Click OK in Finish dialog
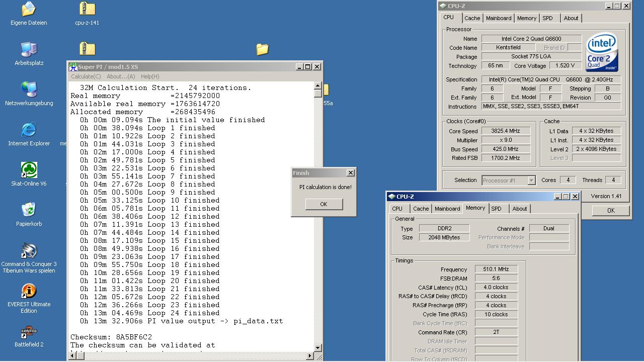This screenshot has height=362, width=644. [324, 204]
